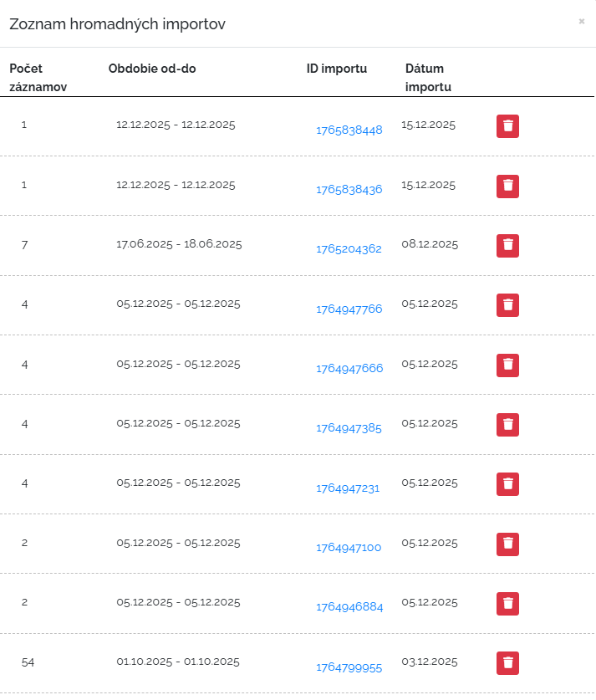596x700 pixels.
Task: Open import ID link 1765838436
Action: pos(349,190)
